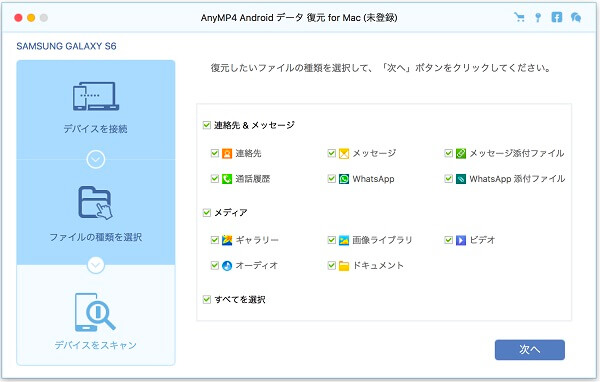The image size is (600, 382).
Task: Click the 通話履歴 label text
Action: 253,179
